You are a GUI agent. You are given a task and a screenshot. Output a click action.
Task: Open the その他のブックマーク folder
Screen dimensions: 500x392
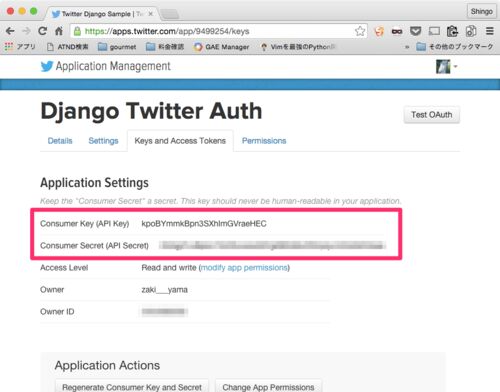455,47
